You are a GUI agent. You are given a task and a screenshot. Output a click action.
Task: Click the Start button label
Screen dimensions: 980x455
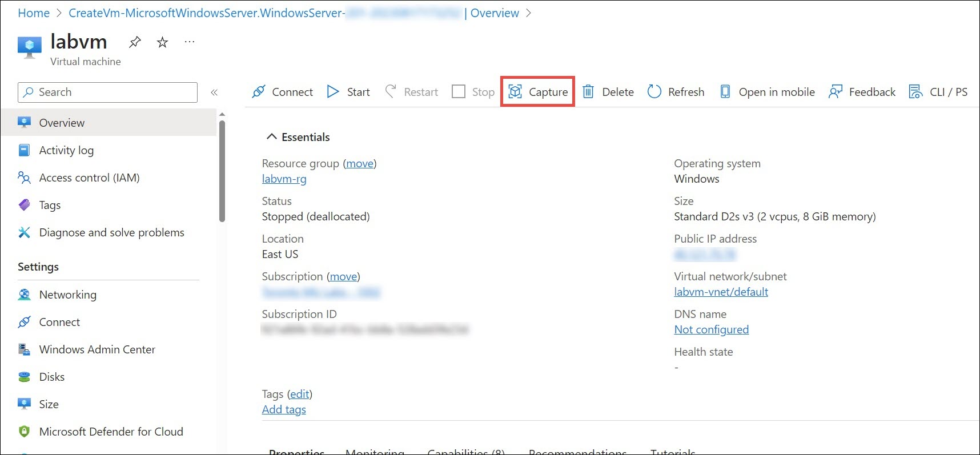coord(359,92)
